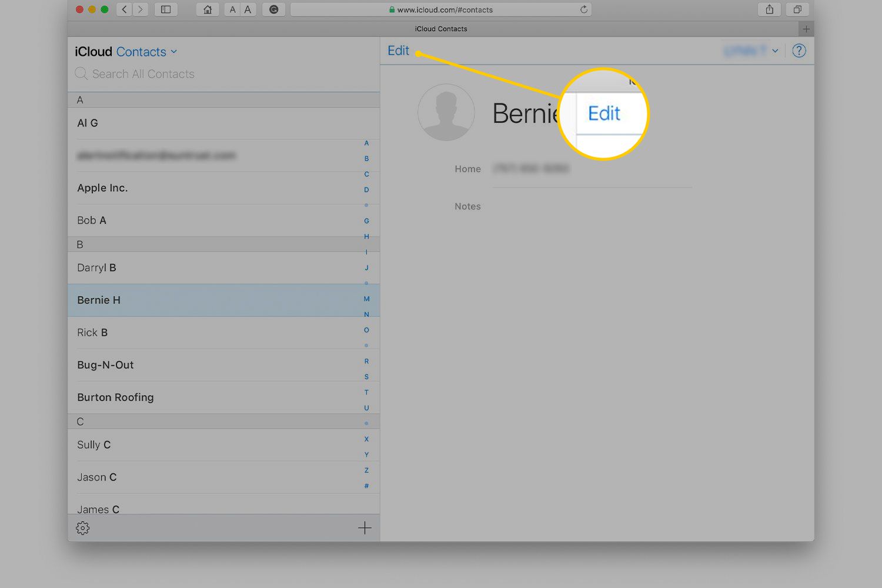
Task: Jump to letter M in index
Action: pos(366,299)
